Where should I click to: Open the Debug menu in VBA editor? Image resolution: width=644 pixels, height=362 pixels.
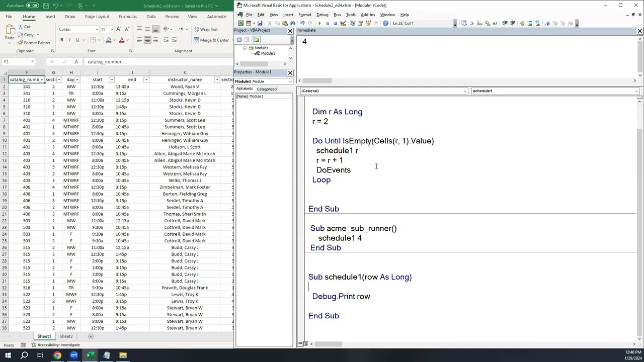pos(322,15)
